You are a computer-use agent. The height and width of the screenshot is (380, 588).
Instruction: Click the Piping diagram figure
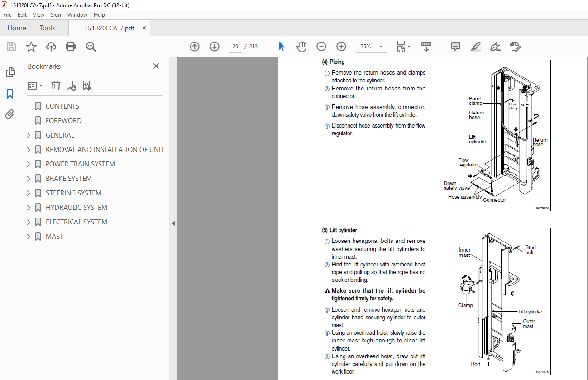click(x=495, y=135)
